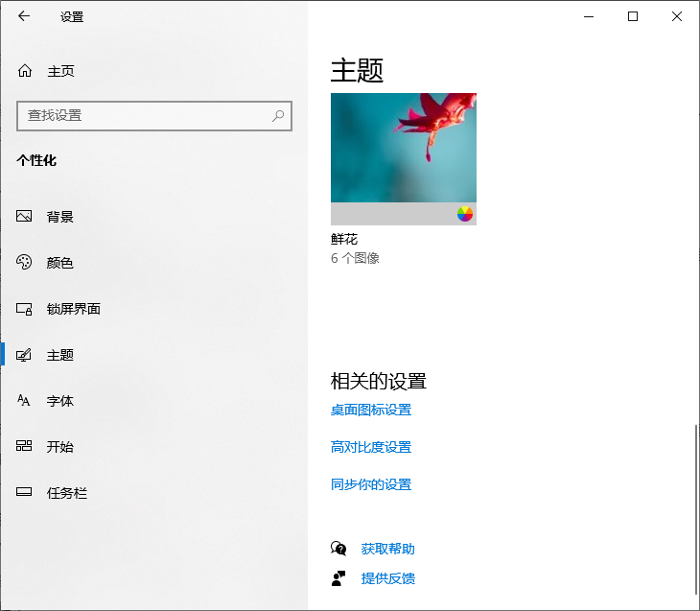Minimize the 设置 window

pyautogui.click(x=589, y=16)
